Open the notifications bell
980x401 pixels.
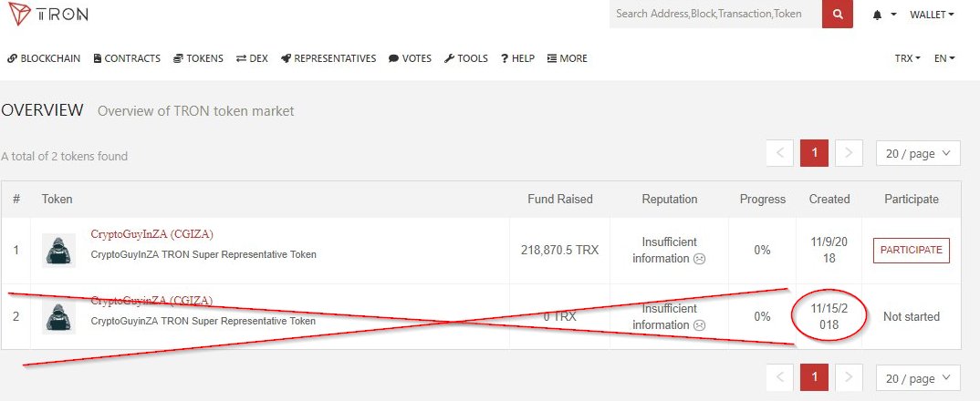tap(877, 15)
